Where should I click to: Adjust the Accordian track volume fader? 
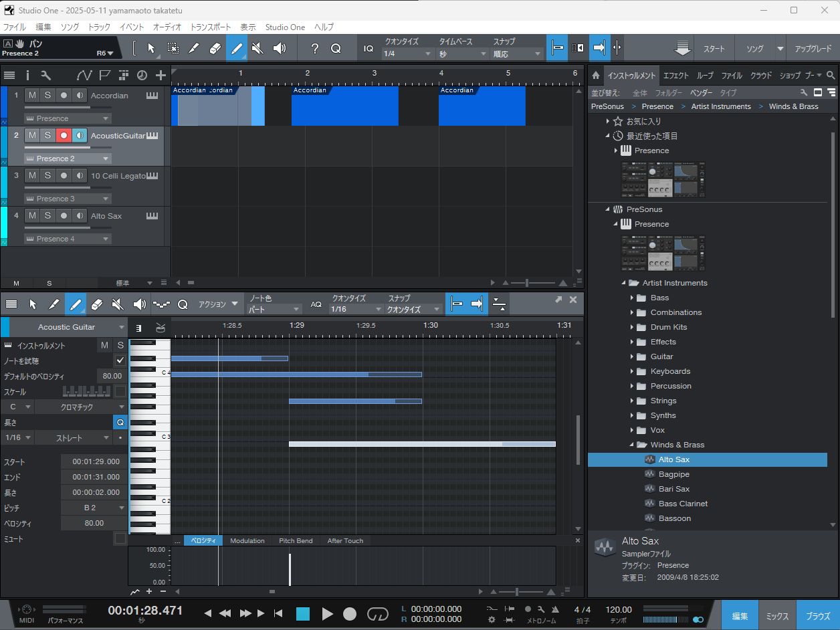[x=67, y=107]
